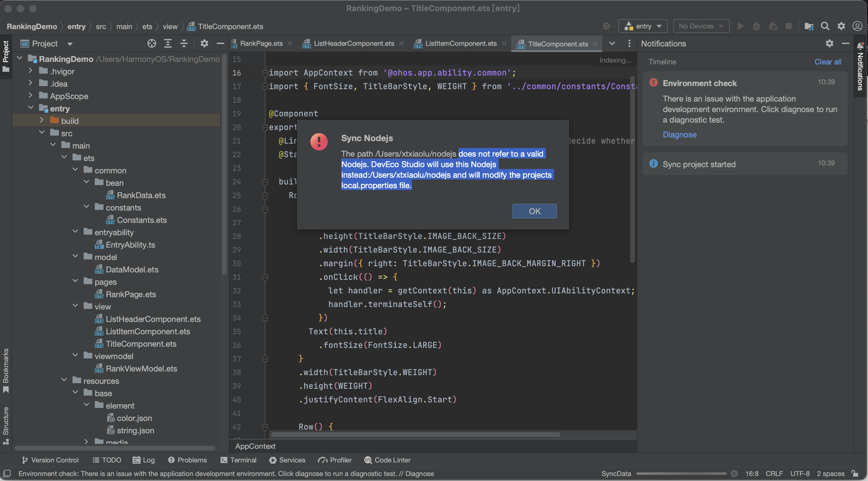Click the dimmed sync target icon left of entry
This screenshot has height=481, width=868.
(606, 26)
